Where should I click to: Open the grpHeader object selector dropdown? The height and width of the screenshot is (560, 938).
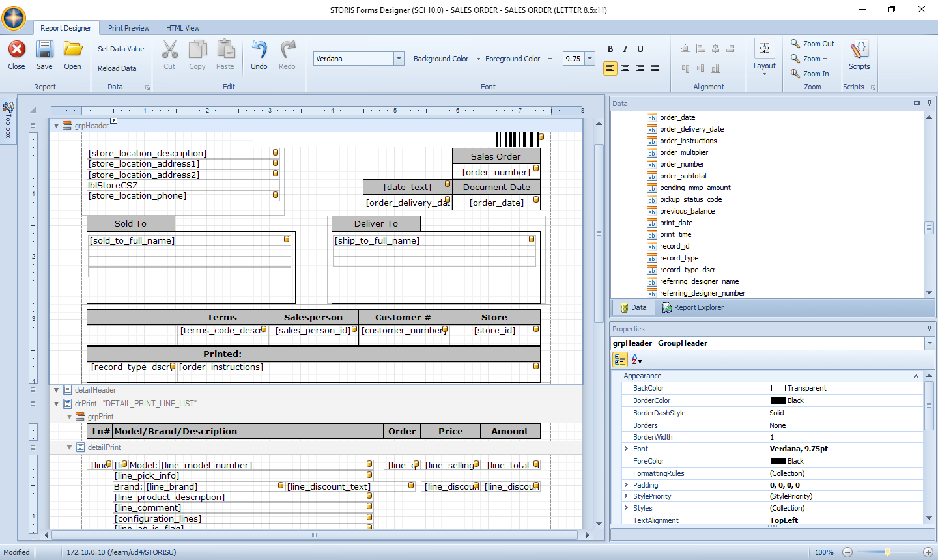(x=930, y=343)
